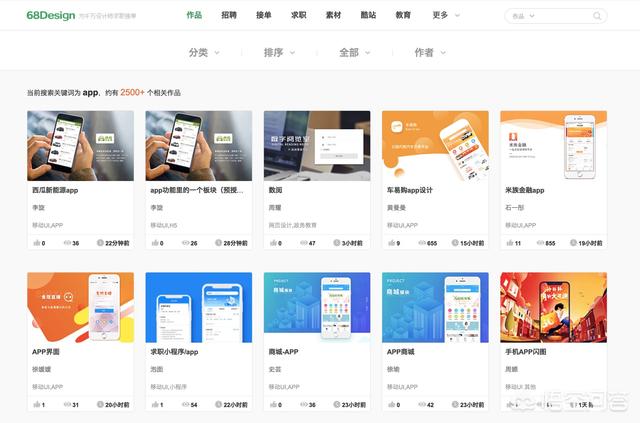Like the 车易购app设计 work

tap(391, 243)
